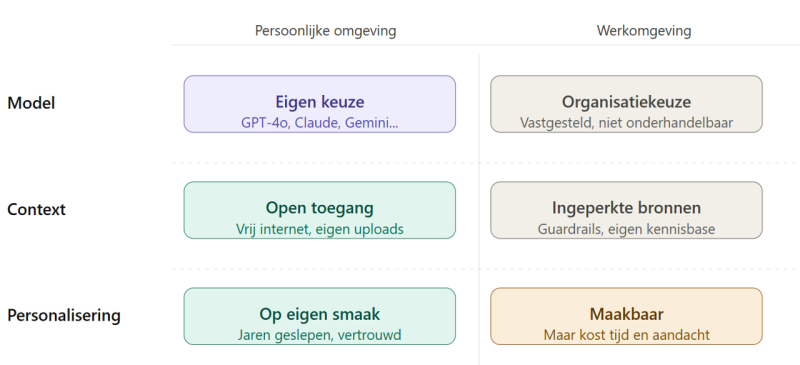The image size is (800, 365).
Task: Select the Personalisering row label
Action: click(x=64, y=315)
